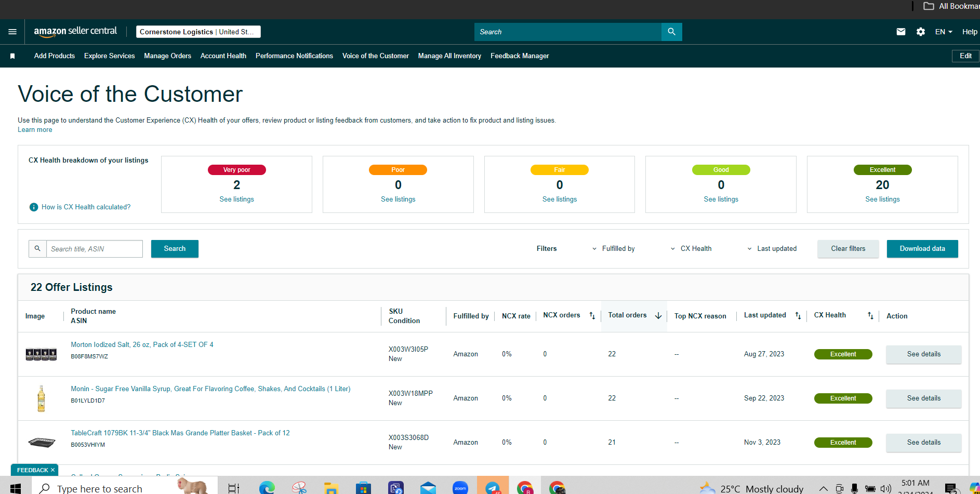
Task: Click the Amazon Seller Central logo
Action: coord(75,32)
